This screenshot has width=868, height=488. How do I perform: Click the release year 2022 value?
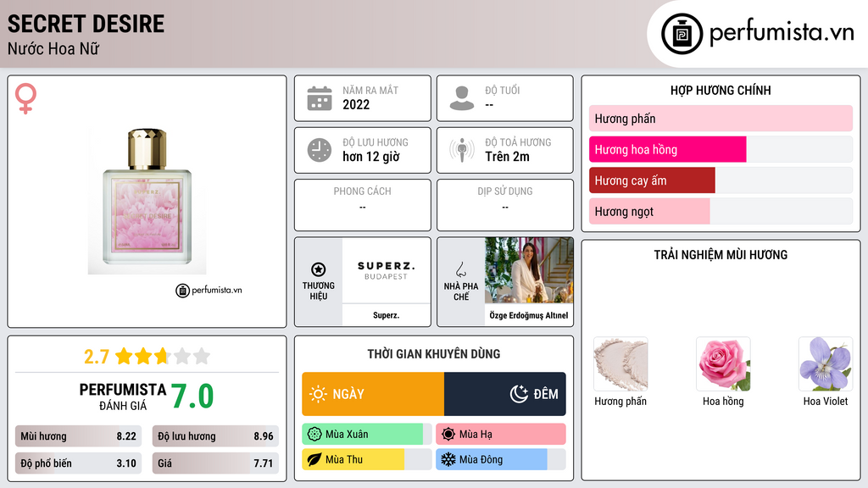click(356, 104)
